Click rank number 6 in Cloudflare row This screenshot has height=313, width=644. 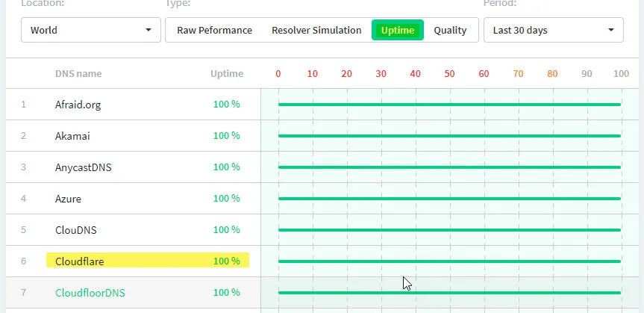tap(23, 261)
